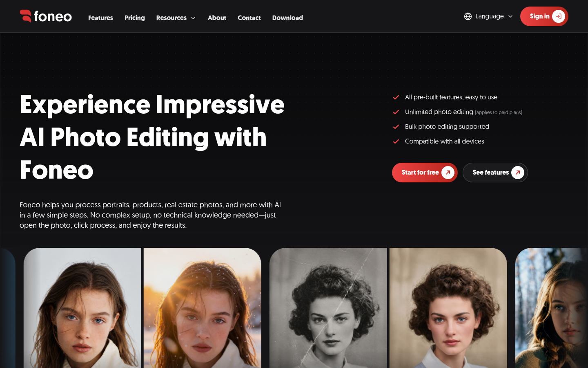The width and height of the screenshot is (588, 368).
Task: Click See features button label
Action: pos(491,173)
